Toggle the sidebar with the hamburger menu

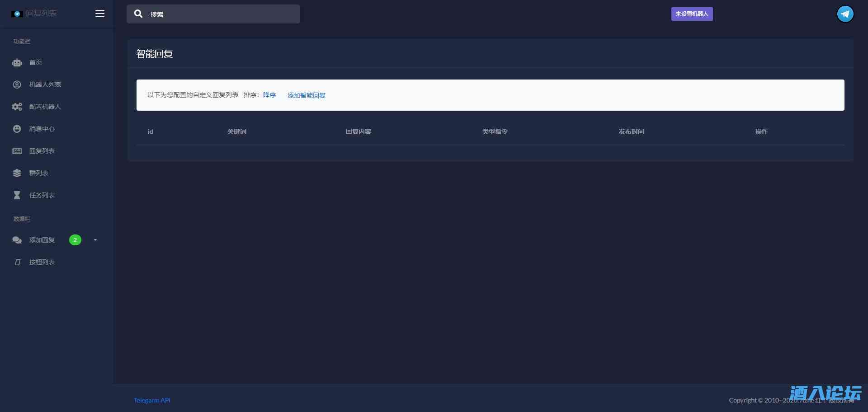[x=100, y=14]
